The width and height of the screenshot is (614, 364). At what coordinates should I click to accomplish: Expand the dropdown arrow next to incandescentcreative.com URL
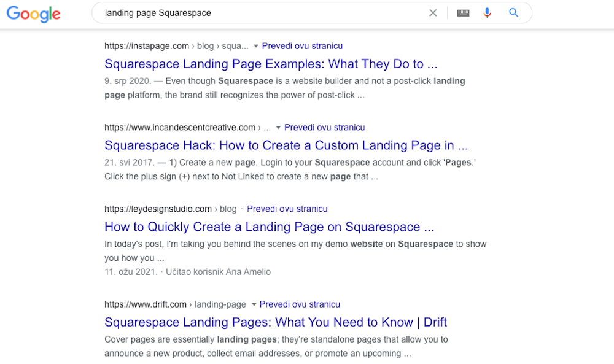[x=278, y=128]
